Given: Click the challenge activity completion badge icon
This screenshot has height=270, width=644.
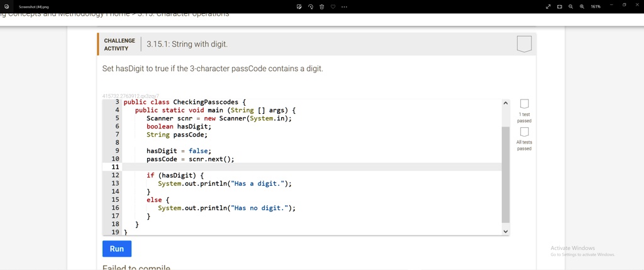Looking at the screenshot, I should [524, 44].
